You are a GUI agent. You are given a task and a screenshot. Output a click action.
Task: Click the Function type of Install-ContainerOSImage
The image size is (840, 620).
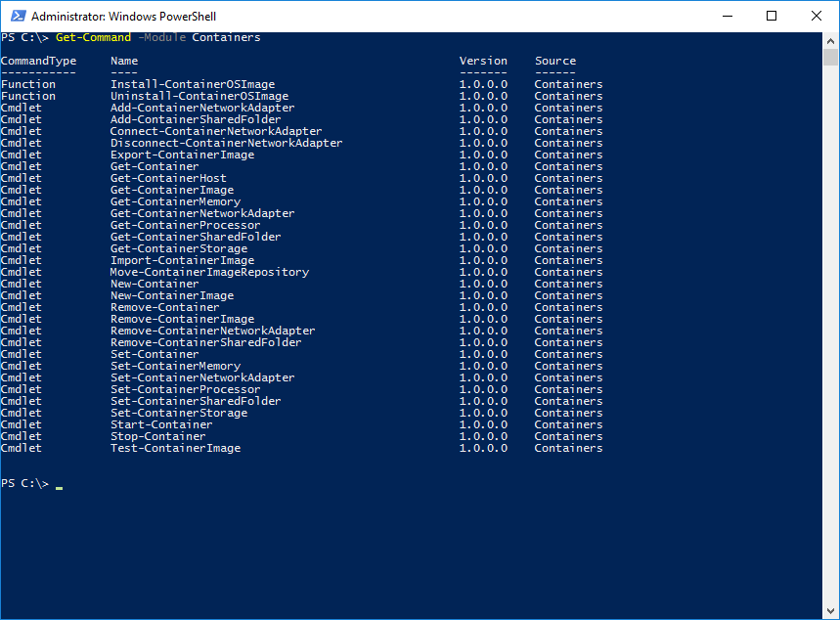click(x=28, y=84)
